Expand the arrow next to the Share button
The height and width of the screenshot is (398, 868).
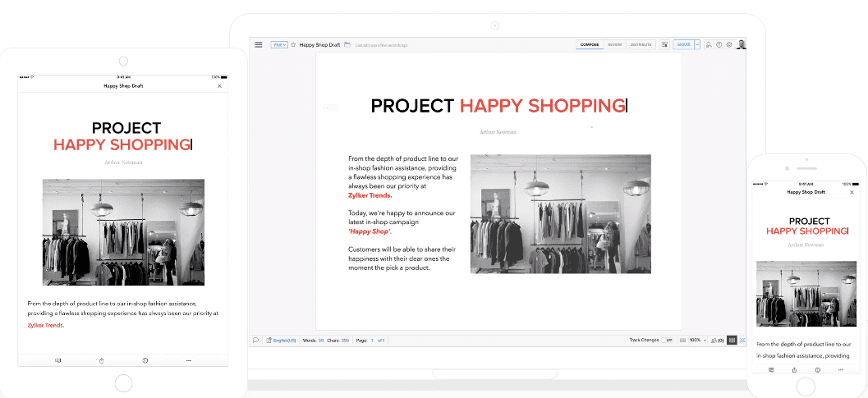(x=697, y=44)
